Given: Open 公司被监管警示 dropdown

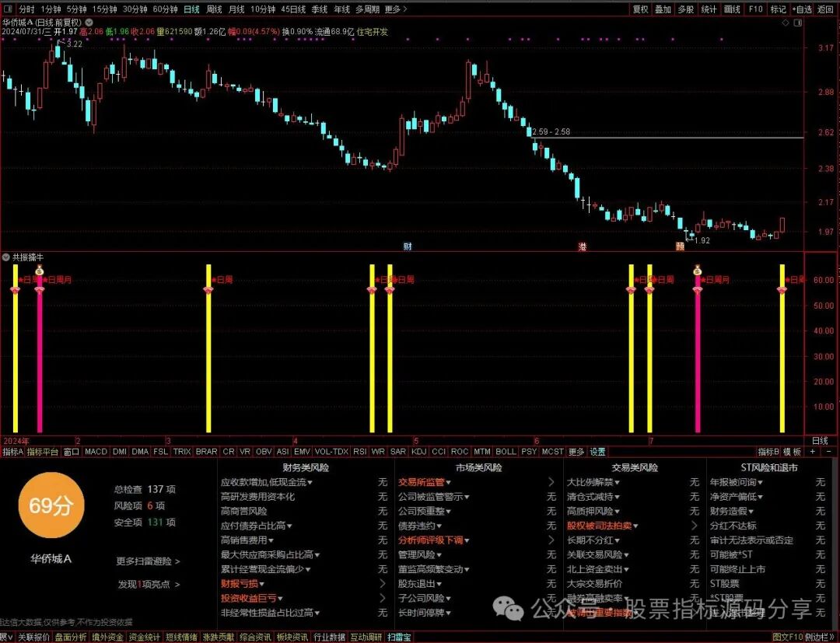Looking at the screenshot, I should tap(434, 497).
